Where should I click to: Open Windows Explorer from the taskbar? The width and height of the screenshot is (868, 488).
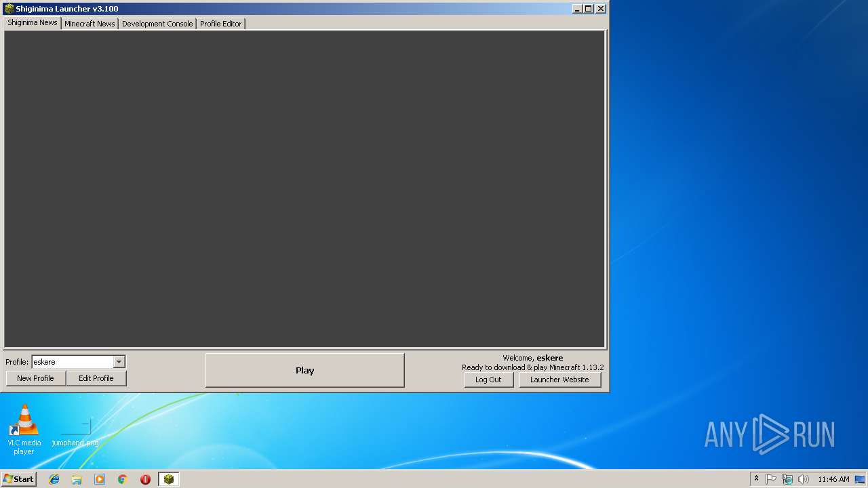point(77,479)
